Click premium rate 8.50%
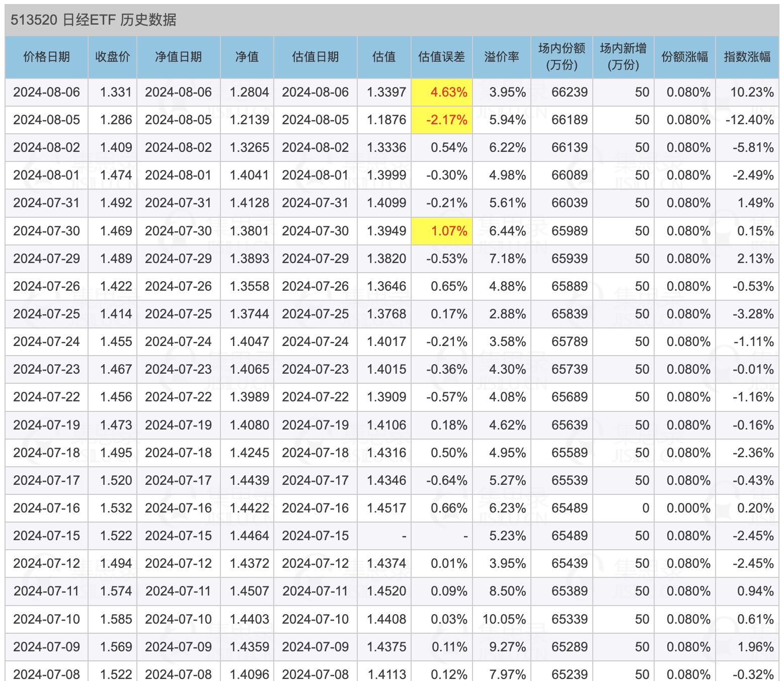 (507, 591)
